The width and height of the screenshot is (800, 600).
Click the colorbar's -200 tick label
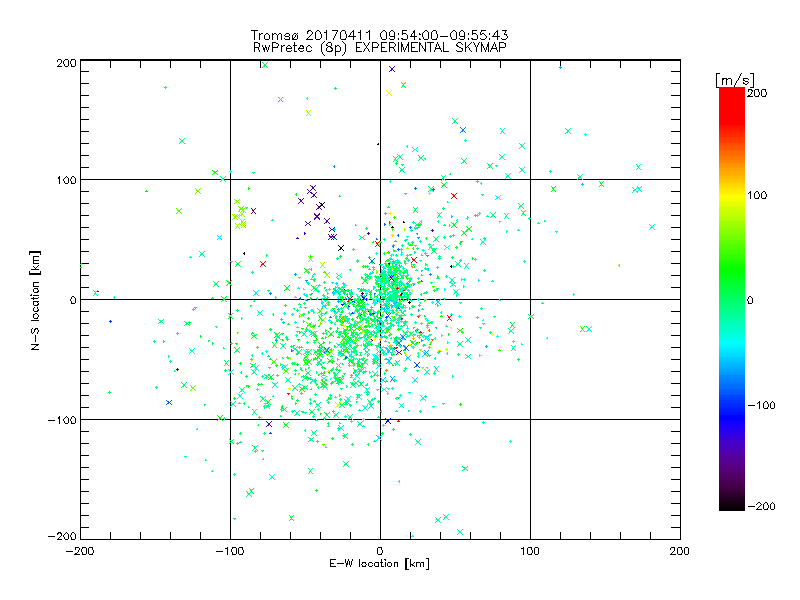[762, 506]
